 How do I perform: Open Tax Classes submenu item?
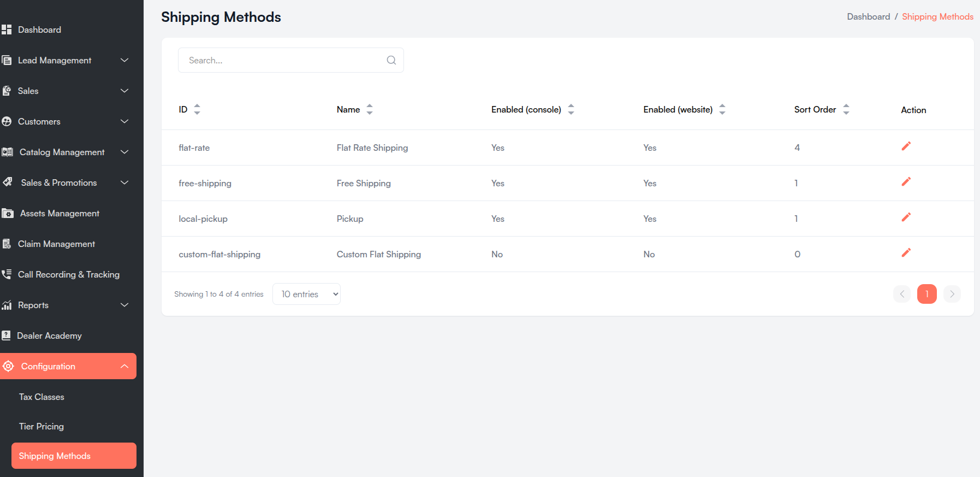point(41,397)
